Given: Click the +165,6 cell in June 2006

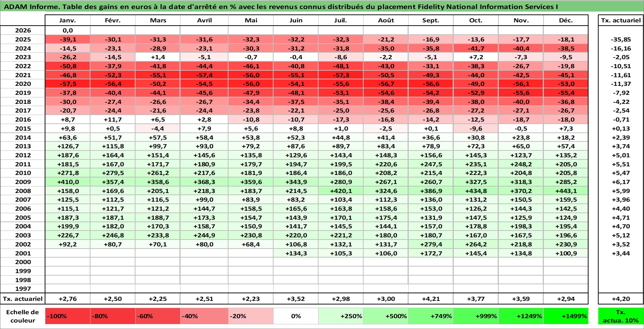Looking at the screenshot, I should click(296, 209).
